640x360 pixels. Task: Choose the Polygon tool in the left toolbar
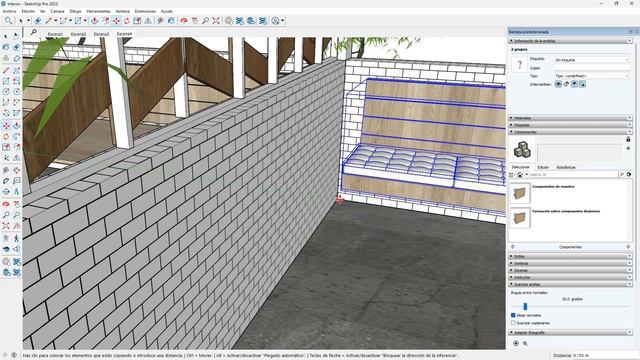click(16, 92)
